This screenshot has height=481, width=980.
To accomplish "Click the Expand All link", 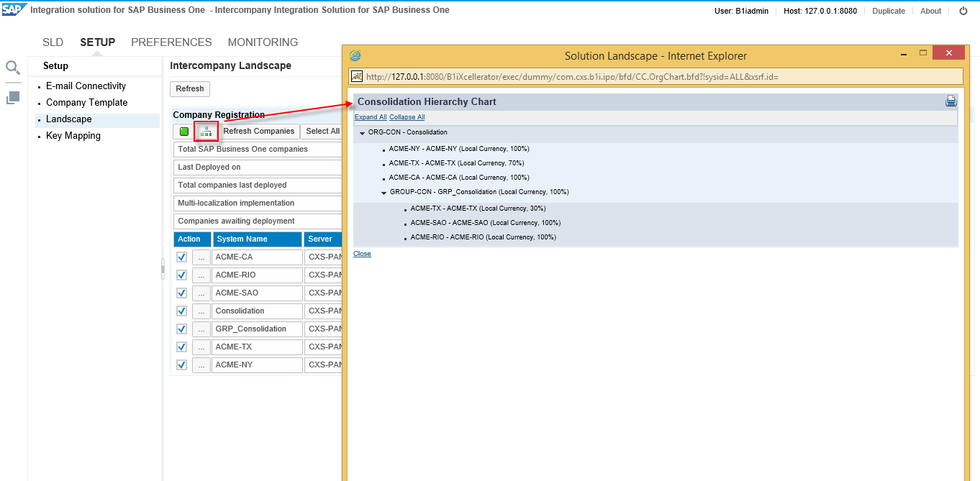I will tap(371, 117).
